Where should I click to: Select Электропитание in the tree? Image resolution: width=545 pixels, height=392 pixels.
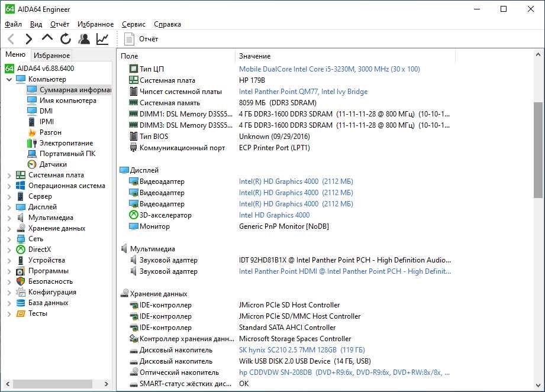pos(66,143)
